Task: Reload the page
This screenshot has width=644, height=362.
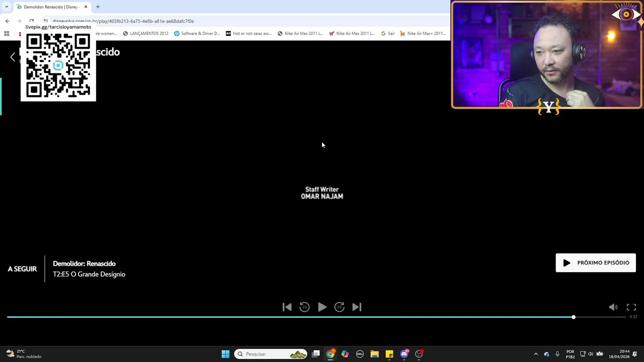Action: pyautogui.click(x=31, y=21)
